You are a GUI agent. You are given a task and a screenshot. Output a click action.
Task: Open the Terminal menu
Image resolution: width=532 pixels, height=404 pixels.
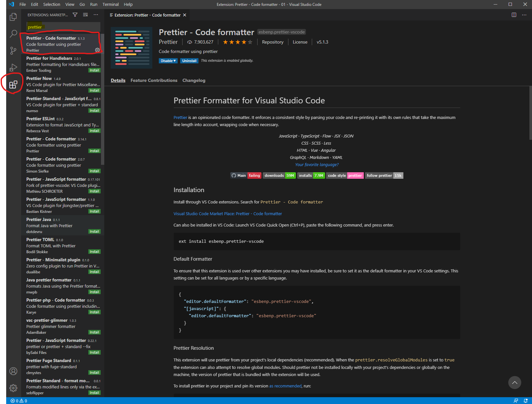[x=110, y=4]
